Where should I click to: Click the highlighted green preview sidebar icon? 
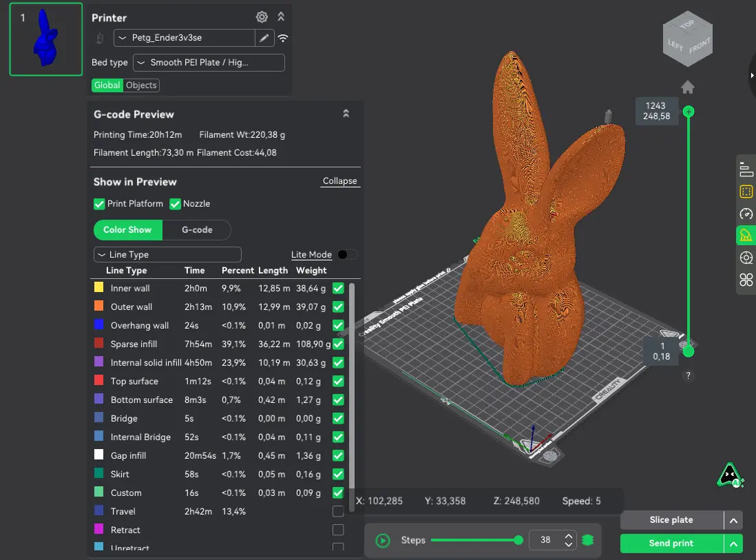[746, 236]
